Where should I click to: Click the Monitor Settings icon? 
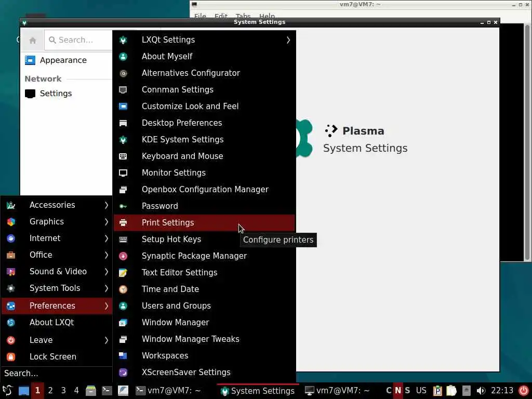click(x=123, y=172)
